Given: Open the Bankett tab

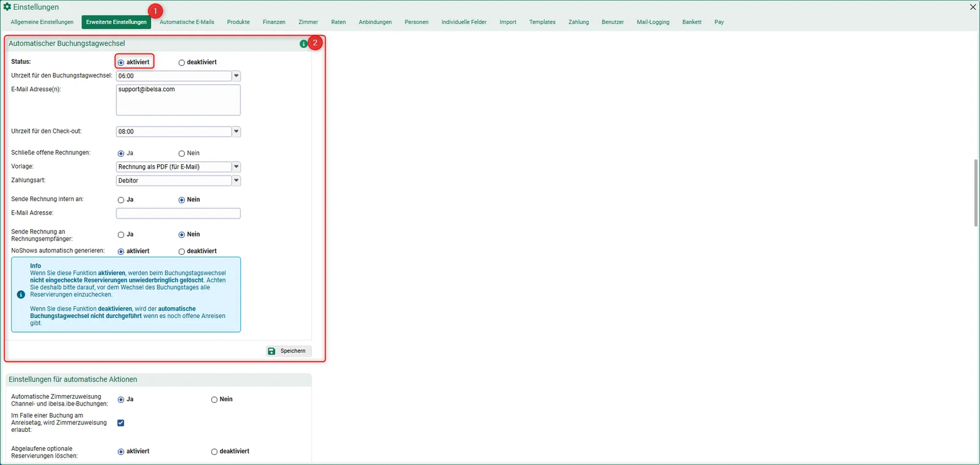Looking at the screenshot, I should pyautogui.click(x=692, y=22).
